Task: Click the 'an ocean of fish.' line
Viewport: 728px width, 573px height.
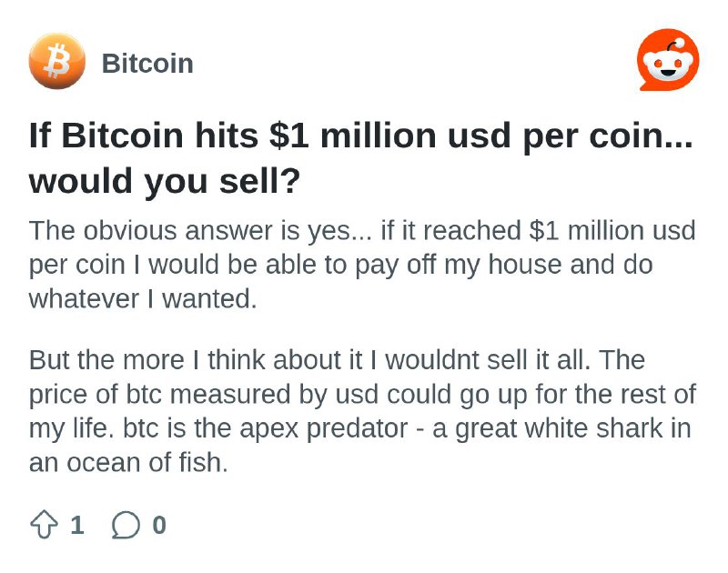Action: pyautogui.click(x=128, y=463)
